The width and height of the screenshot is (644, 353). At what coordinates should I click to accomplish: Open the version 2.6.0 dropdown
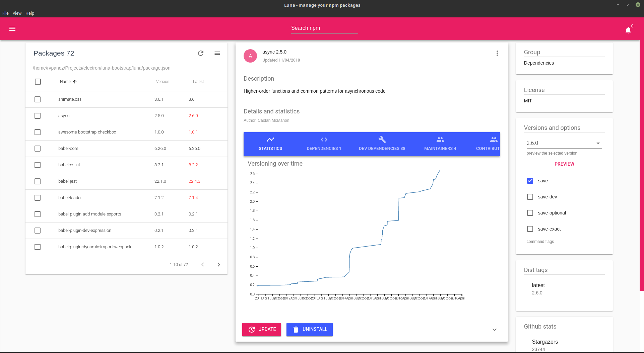pos(564,143)
